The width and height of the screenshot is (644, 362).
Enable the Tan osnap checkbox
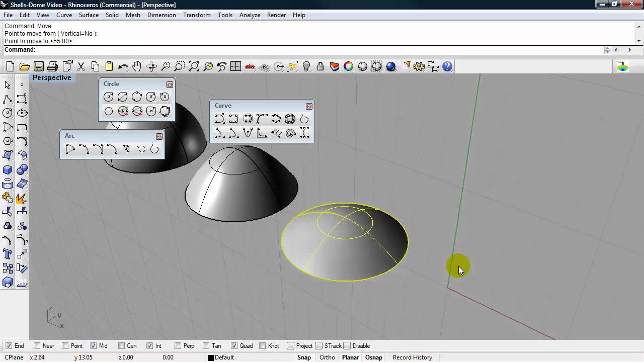click(x=206, y=346)
